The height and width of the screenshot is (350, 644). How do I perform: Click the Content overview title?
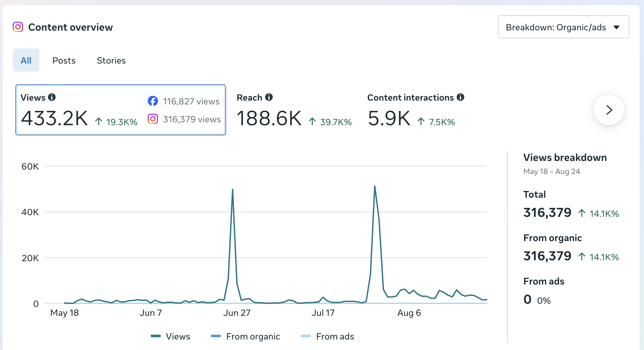[70, 27]
